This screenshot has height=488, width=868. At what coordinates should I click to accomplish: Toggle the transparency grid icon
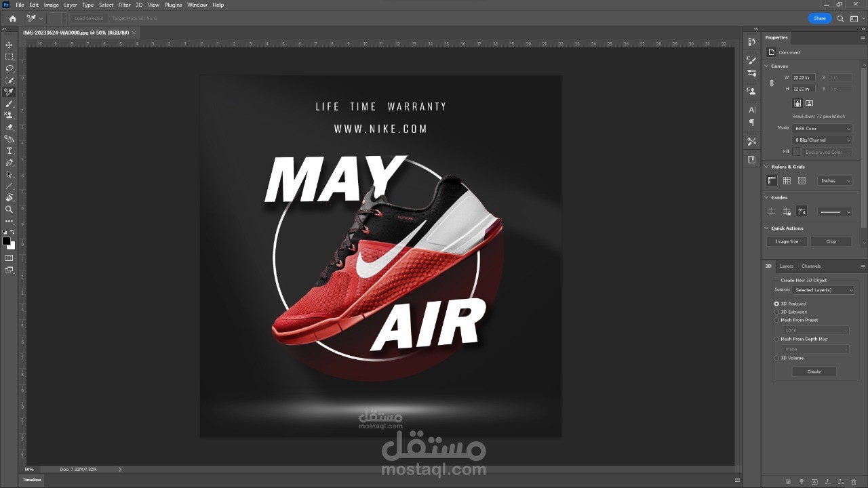[802, 181]
